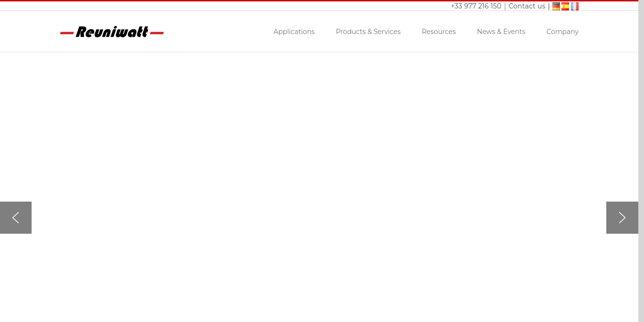Choose the French flag language icon
Image resolution: width=644 pixels, height=322 pixels.
[x=575, y=6]
